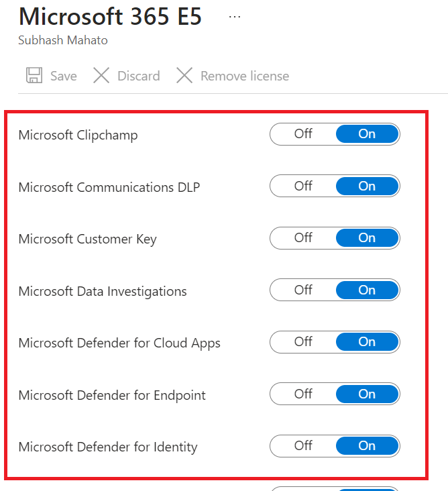The height and width of the screenshot is (491, 448).
Task: Click the partially visible toggle at bottom
Action: point(335,489)
